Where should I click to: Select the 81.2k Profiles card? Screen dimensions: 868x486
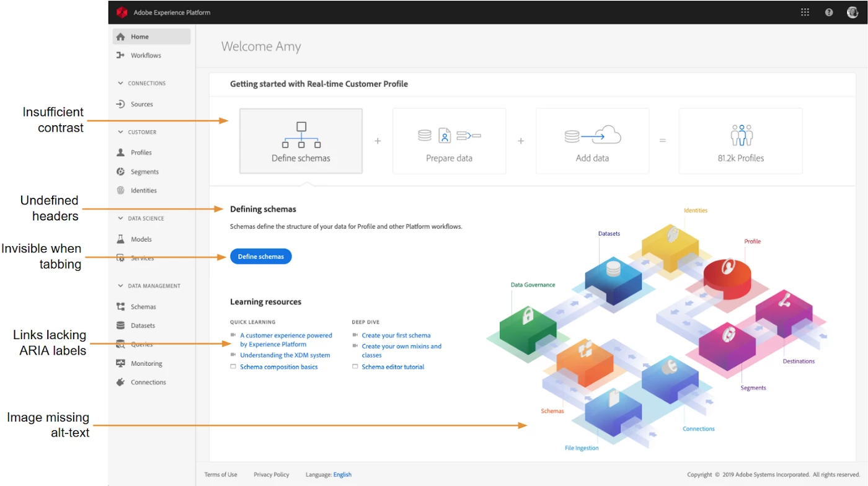click(740, 141)
